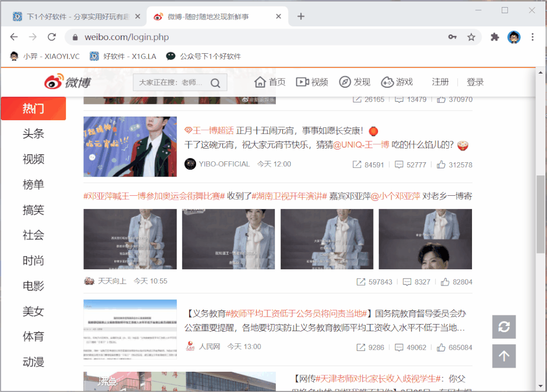
Task: Open the Chrome profile avatar
Action: 514,37
